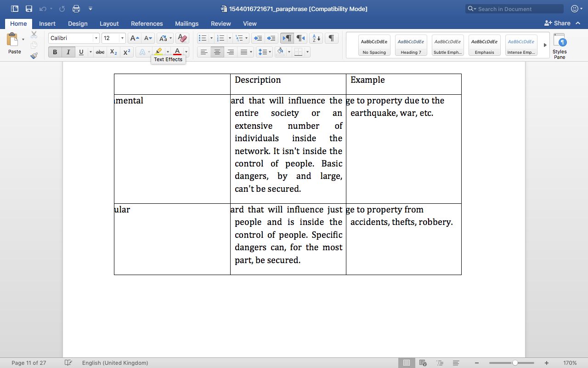Open underline style dropdown arrow
Image resolution: width=588 pixels, height=368 pixels.
click(x=90, y=52)
